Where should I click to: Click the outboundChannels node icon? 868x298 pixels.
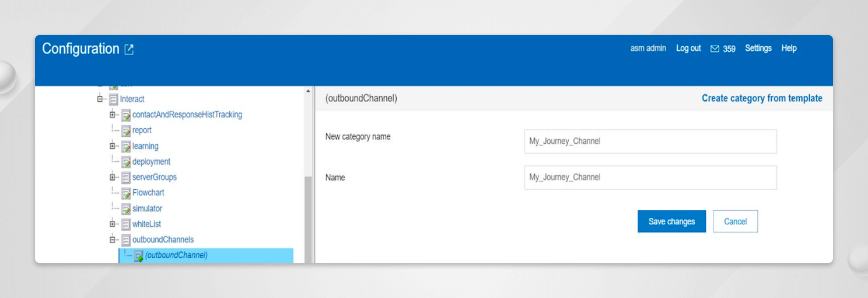(x=126, y=240)
